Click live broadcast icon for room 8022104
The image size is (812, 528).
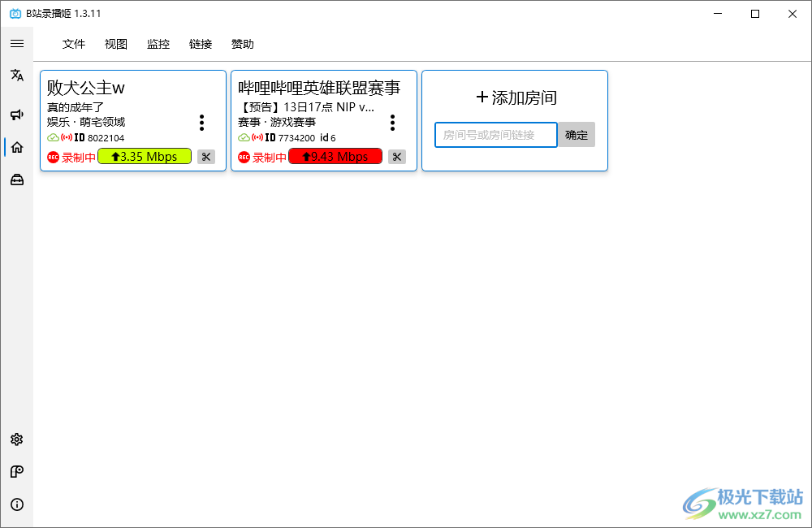click(67, 138)
